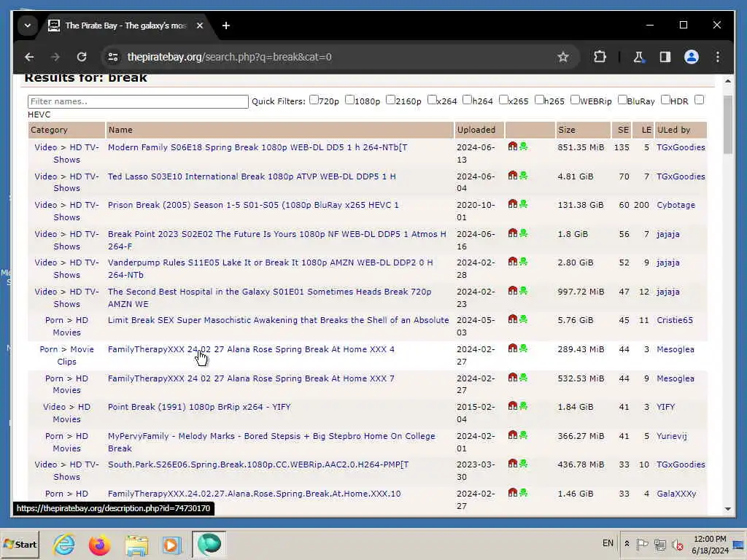Click trusted skull icon for Modern Family S06E18
Image resolution: width=747 pixels, height=560 pixels.
point(524,146)
